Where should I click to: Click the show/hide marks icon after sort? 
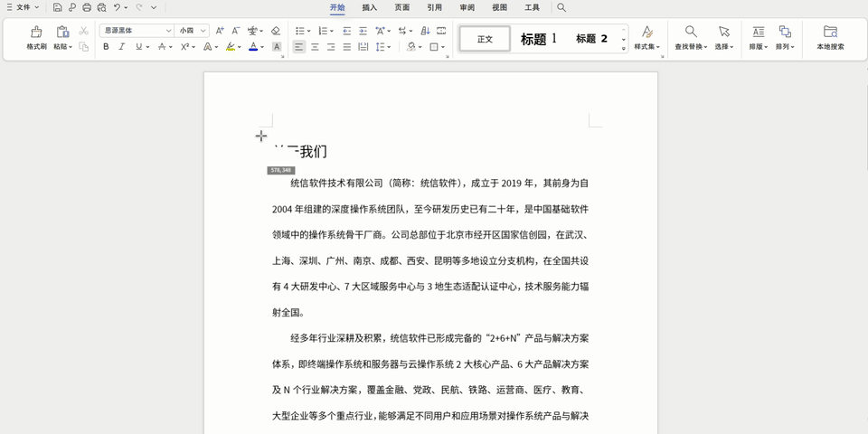441,31
